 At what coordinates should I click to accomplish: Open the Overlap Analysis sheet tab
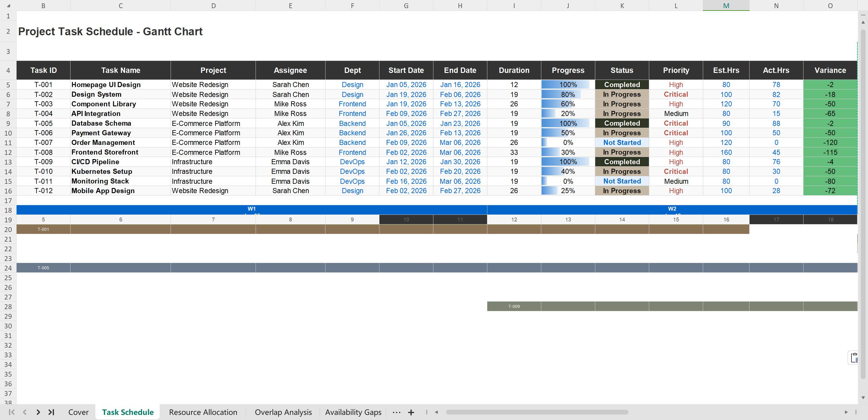pyautogui.click(x=283, y=412)
